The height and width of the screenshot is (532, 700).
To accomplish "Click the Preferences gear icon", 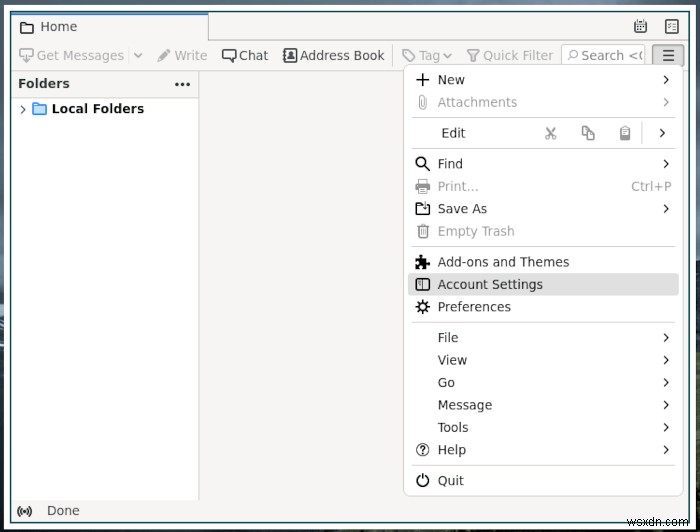I will click(x=422, y=307).
